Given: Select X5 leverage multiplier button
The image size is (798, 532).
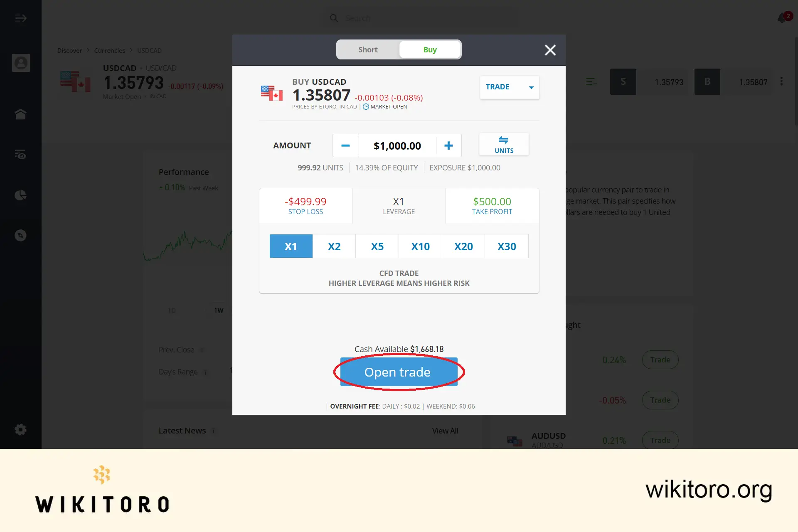Looking at the screenshot, I should (377, 246).
